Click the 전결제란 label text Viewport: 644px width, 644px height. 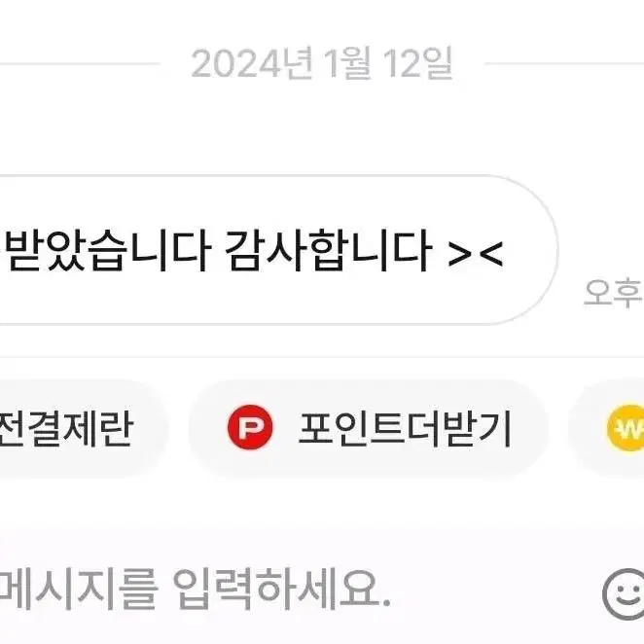(66, 428)
